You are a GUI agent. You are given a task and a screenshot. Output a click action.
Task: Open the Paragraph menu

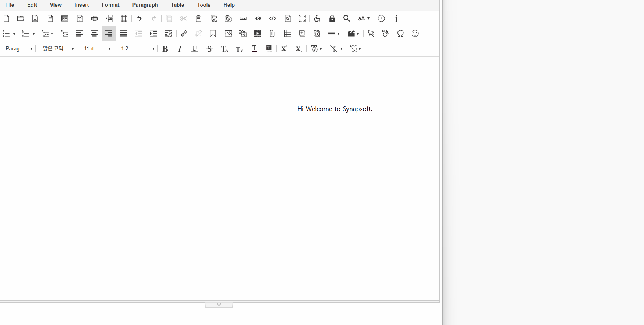[145, 5]
